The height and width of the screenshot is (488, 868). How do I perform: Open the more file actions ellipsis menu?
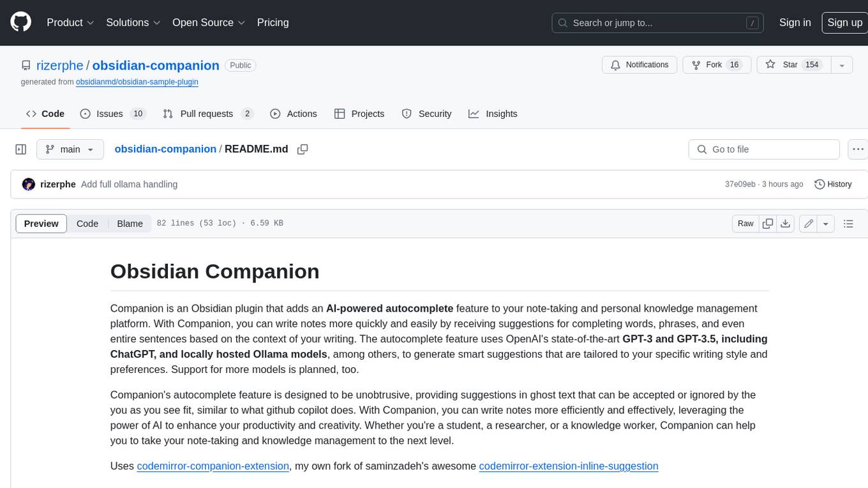[858, 149]
